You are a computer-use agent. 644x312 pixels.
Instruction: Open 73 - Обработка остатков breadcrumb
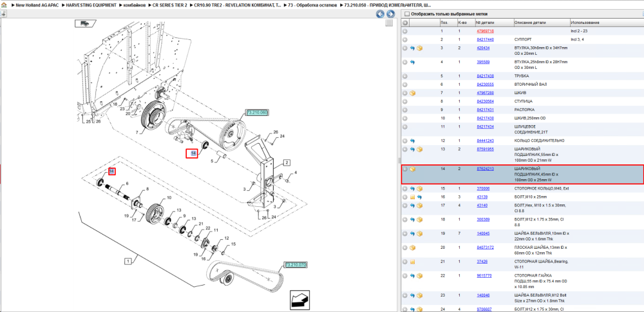point(313,5)
